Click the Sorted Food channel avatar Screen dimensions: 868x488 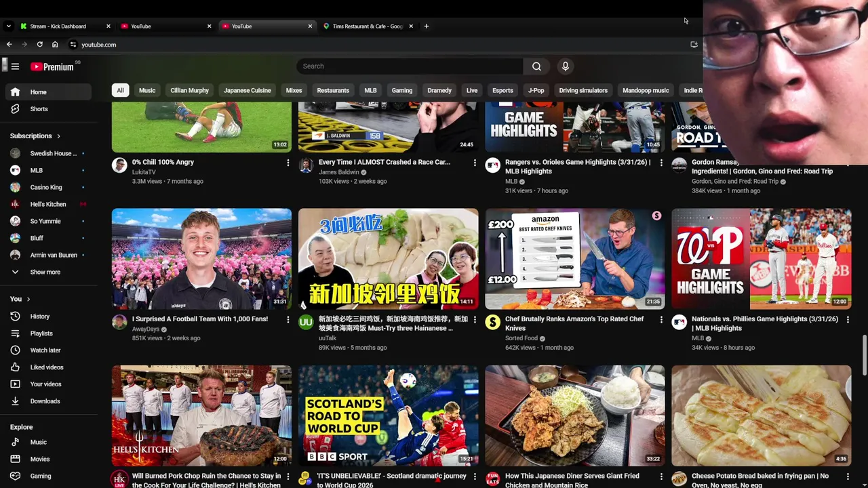[x=492, y=322]
